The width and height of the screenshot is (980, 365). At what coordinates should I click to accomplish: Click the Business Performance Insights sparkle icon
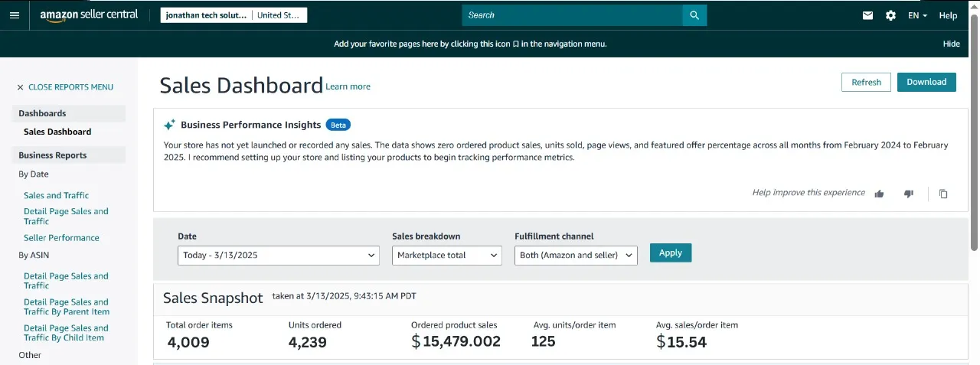click(x=170, y=125)
